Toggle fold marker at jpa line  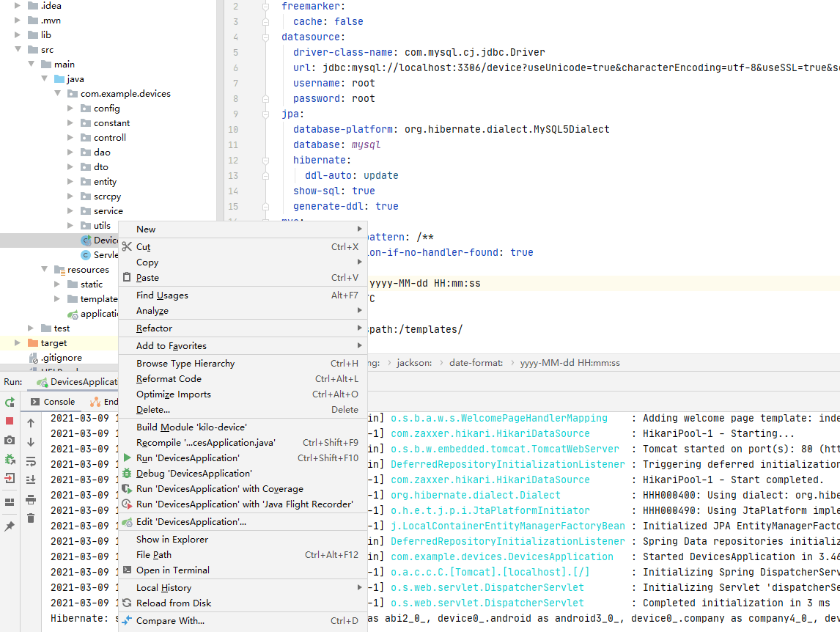tap(265, 114)
